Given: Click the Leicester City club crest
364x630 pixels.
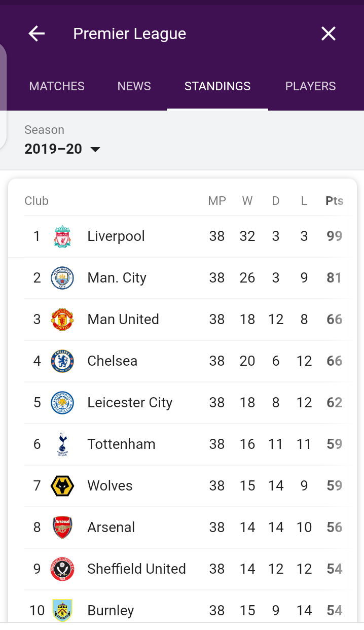Looking at the screenshot, I should (x=62, y=403).
